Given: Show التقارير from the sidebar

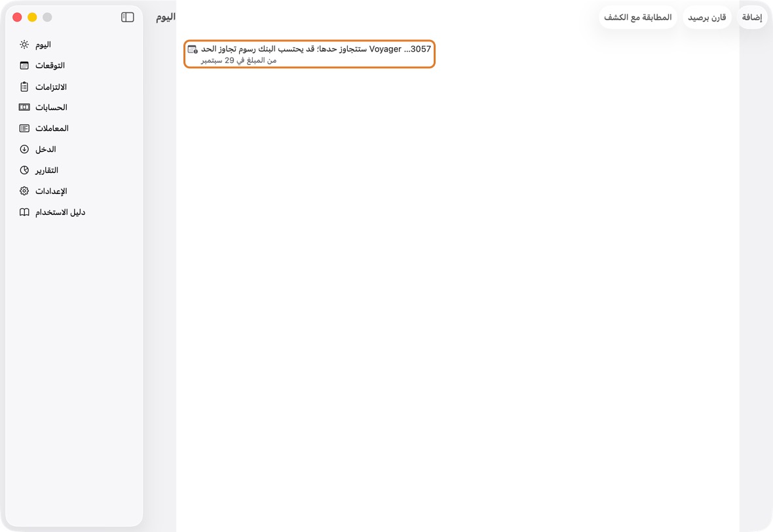Looking at the screenshot, I should 74,170.
